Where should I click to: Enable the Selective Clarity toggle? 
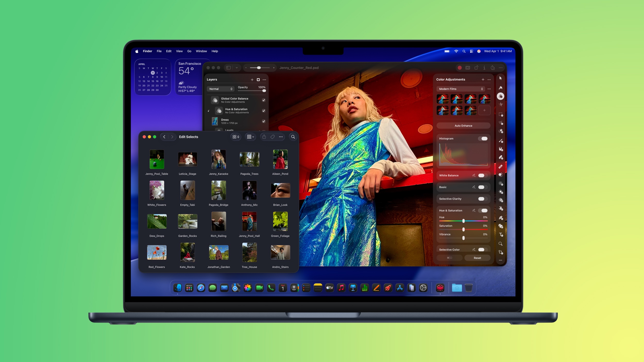coord(481,199)
